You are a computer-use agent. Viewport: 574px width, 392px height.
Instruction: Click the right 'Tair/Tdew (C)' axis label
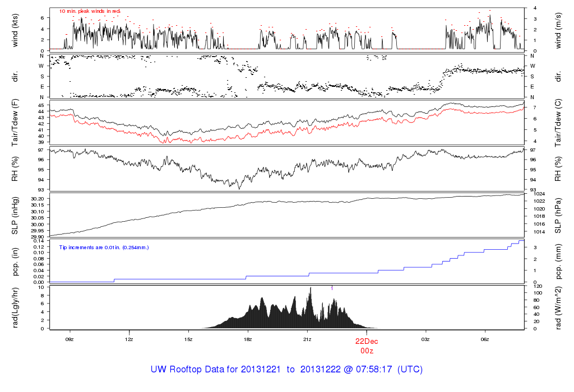558,123
